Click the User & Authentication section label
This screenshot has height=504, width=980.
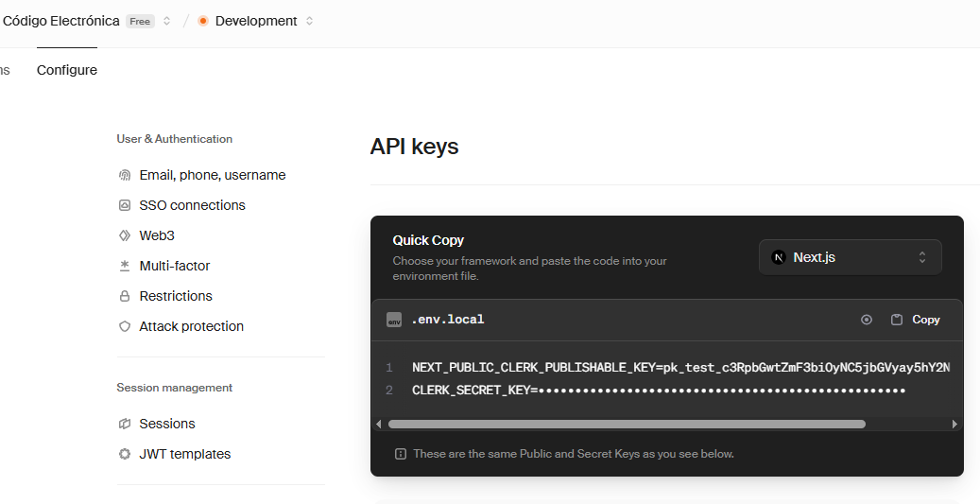click(175, 139)
